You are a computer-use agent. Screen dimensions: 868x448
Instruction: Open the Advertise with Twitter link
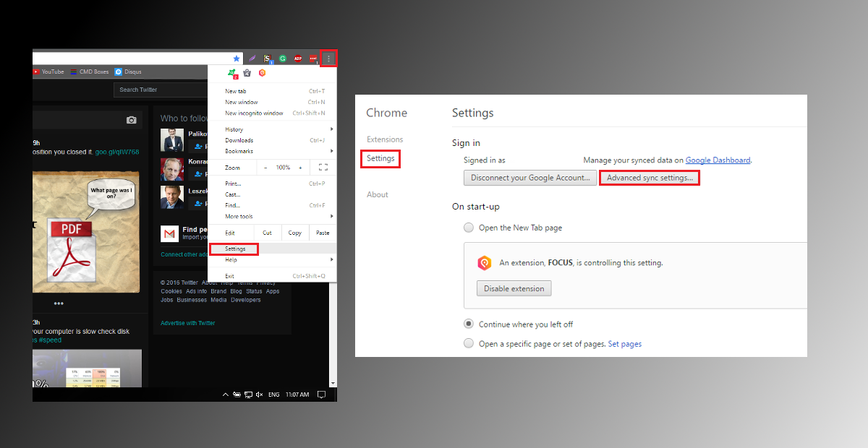(187, 323)
